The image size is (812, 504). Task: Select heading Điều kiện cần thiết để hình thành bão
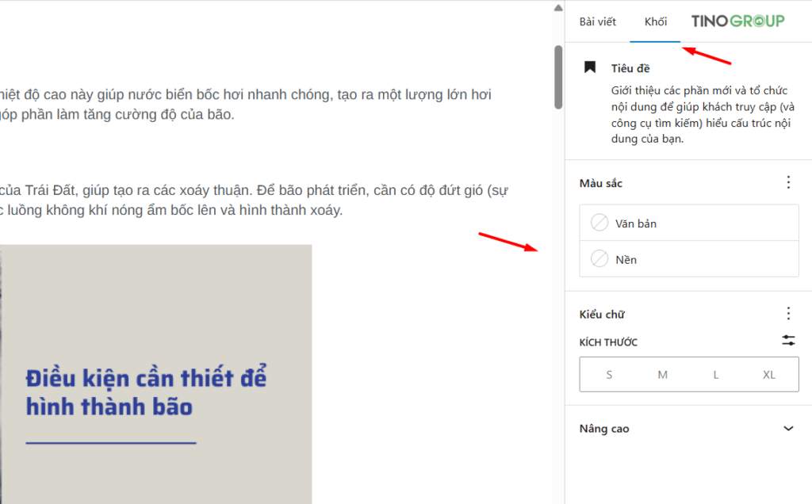click(146, 392)
